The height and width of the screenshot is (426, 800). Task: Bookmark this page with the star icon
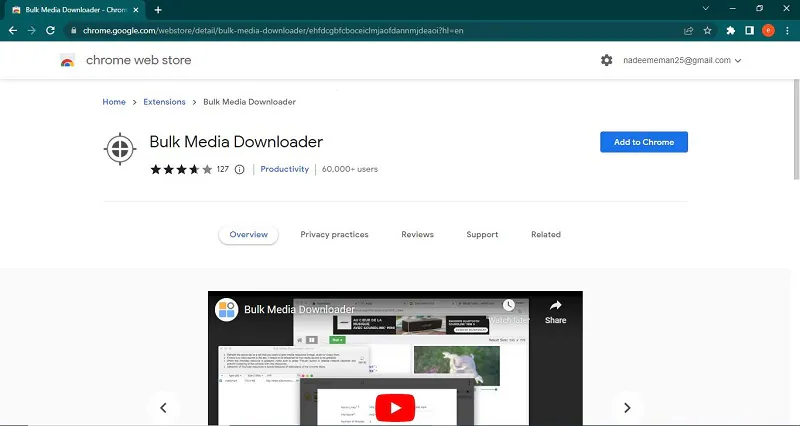707,31
